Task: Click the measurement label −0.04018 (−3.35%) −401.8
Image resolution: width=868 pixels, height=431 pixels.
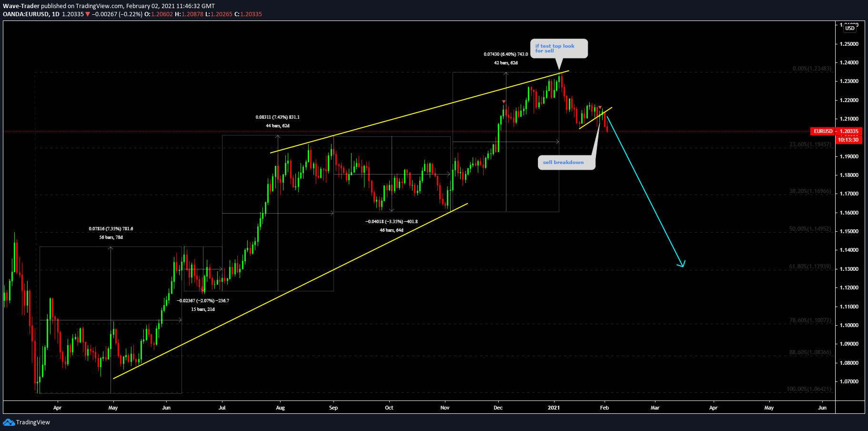Action: pyautogui.click(x=392, y=222)
